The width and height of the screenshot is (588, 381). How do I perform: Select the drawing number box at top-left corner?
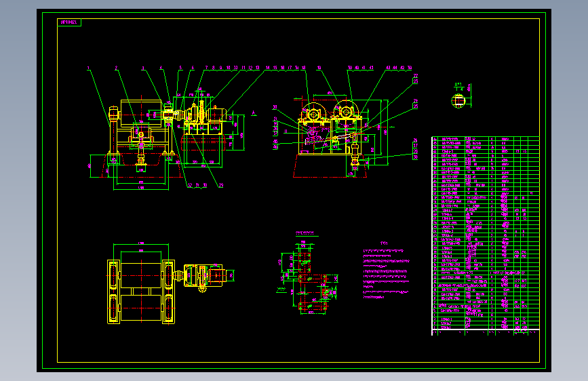click(69, 22)
